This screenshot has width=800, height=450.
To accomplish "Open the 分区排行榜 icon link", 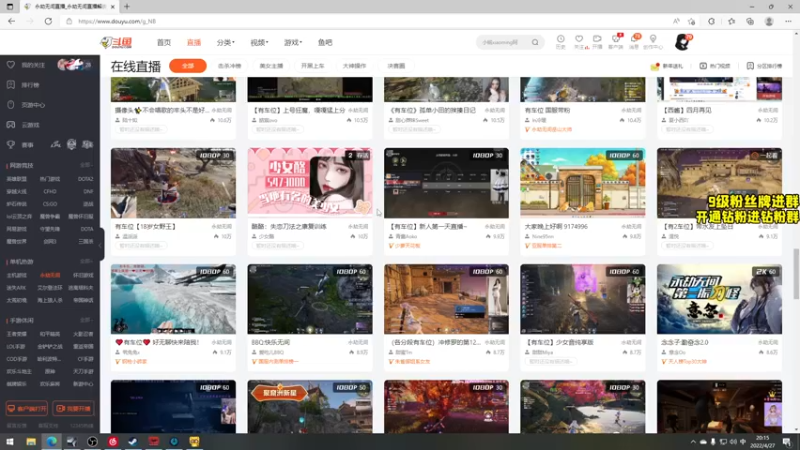I will point(750,66).
